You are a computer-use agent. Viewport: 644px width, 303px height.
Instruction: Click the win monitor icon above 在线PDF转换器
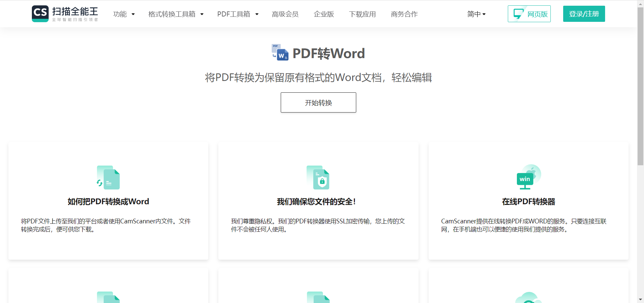point(528,177)
